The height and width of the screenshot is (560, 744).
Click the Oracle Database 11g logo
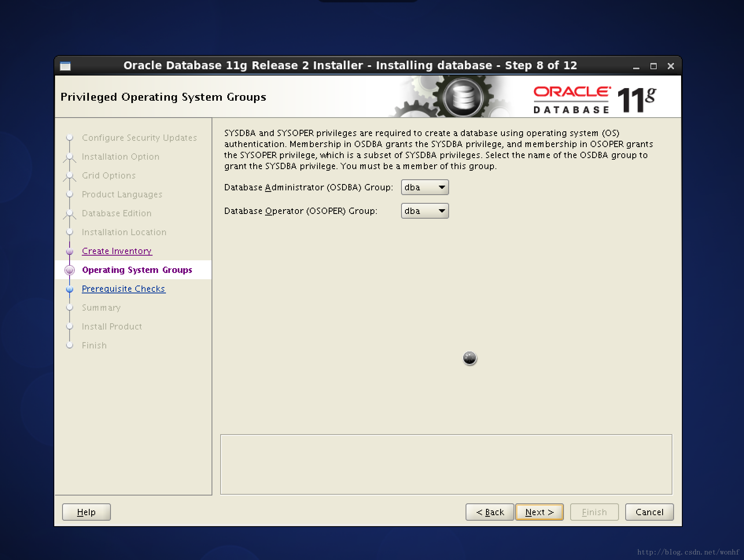point(594,100)
